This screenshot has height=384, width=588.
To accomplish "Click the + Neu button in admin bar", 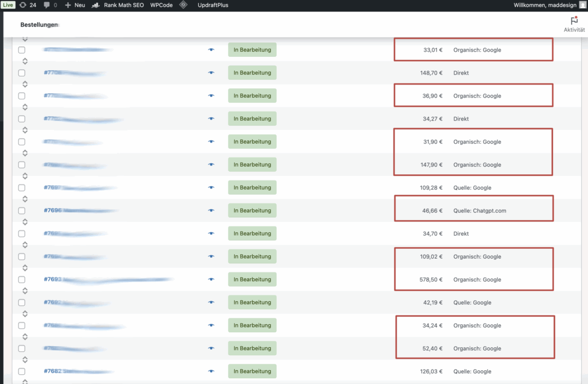I will tap(75, 5).
